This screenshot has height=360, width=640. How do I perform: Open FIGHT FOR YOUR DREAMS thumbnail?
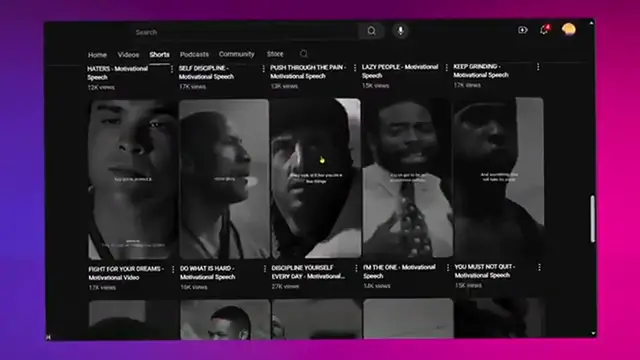[x=133, y=180]
